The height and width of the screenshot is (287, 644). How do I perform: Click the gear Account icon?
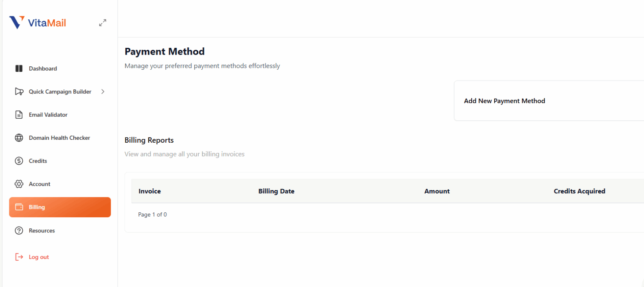19,184
